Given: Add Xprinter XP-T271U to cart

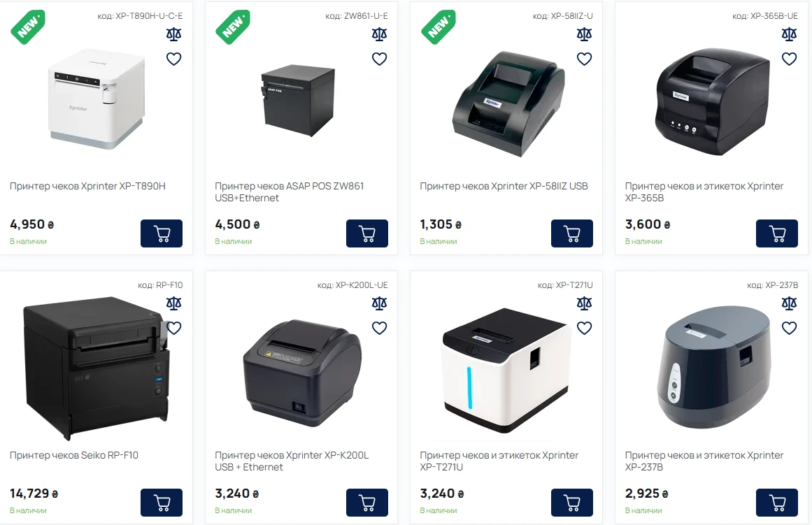Looking at the screenshot, I should pyautogui.click(x=571, y=503).
